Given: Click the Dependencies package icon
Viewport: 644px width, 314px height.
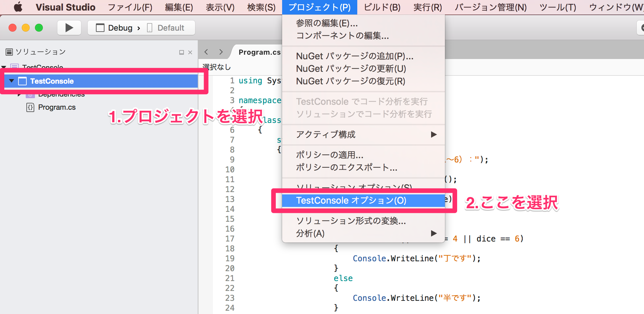Looking at the screenshot, I should click(x=30, y=94).
